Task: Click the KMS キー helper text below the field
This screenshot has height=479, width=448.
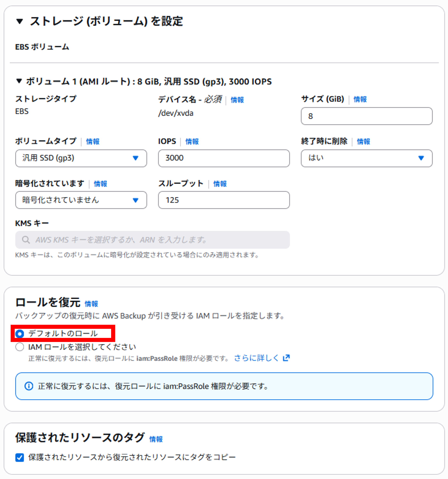Action: [x=137, y=255]
